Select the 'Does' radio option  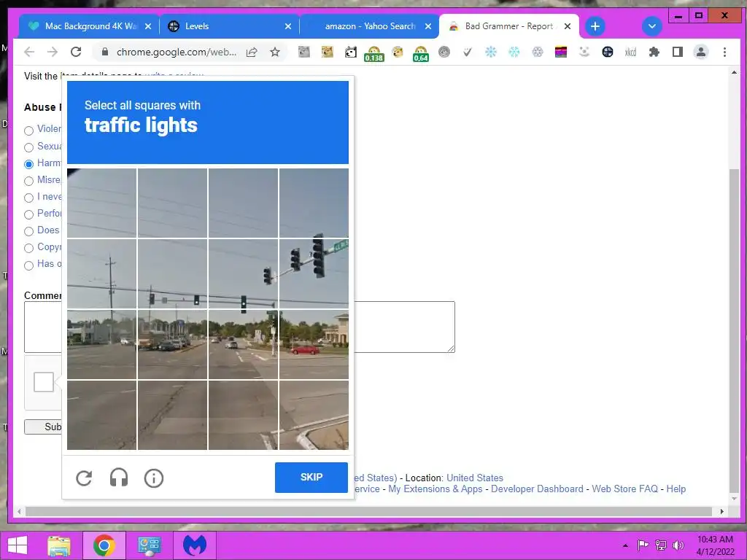click(28, 231)
